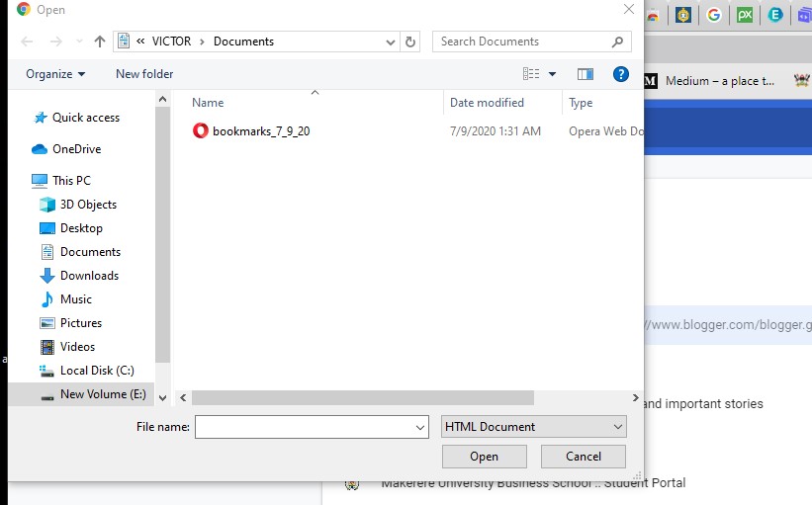Change view with the view icon
Screen dimensions: 812x505
[x=531, y=74]
